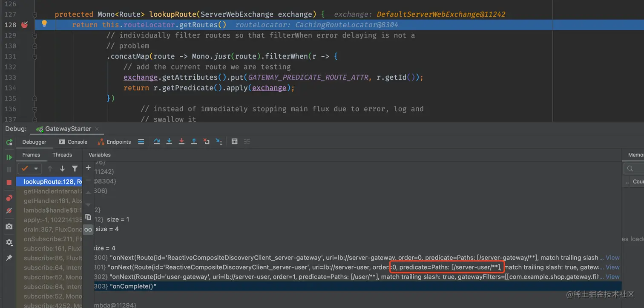The height and width of the screenshot is (308, 644).
Task: Close the GatewayStarter debug tab
Action: [96, 129]
